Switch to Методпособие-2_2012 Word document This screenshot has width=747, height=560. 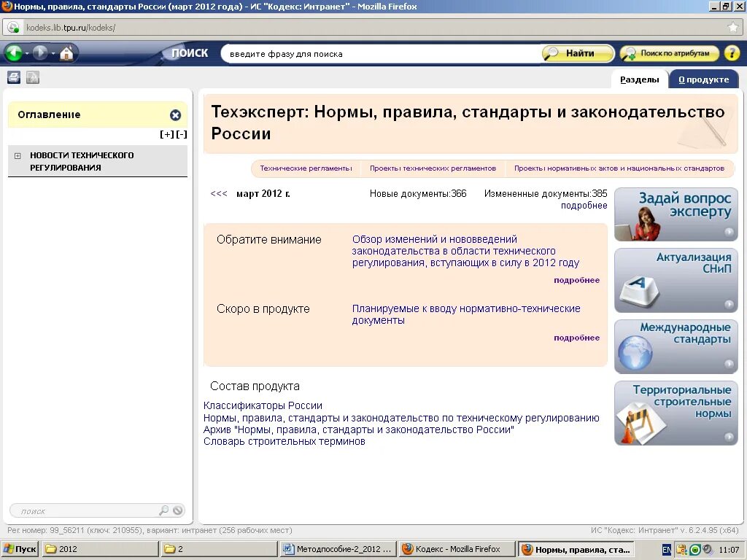(337, 549)
